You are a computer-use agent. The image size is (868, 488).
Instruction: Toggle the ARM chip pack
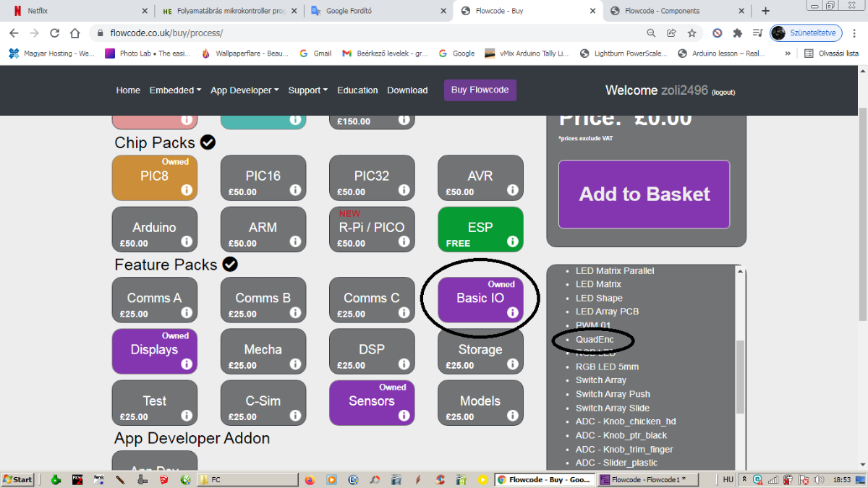click(x=263, y=229)
